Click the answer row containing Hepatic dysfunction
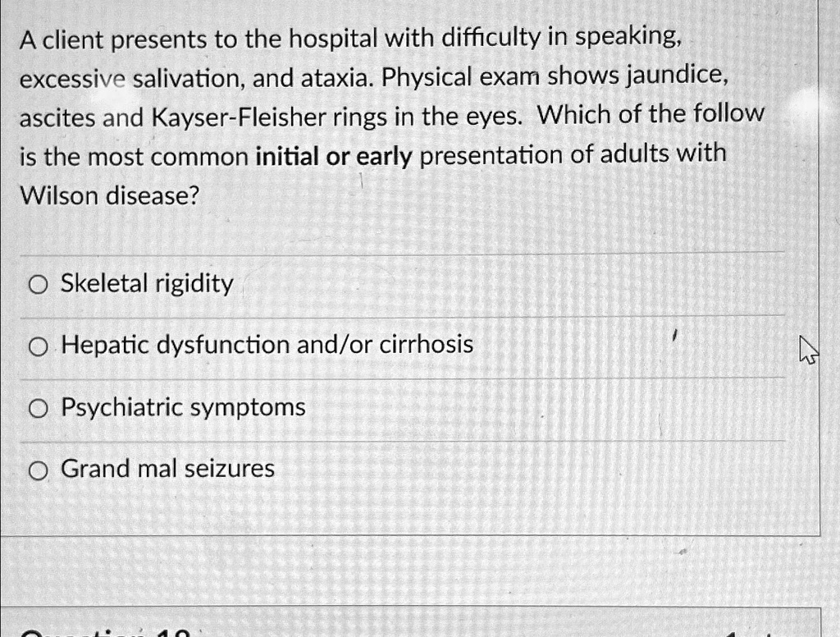The height and width of the screenshot is (637, 840). (x=402, y=345)
